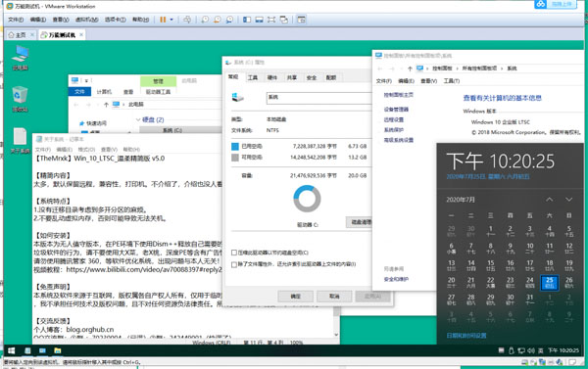Toggle the compress this drive checkbox
This screenshot has height=369, width=588.
coord(234,253)
